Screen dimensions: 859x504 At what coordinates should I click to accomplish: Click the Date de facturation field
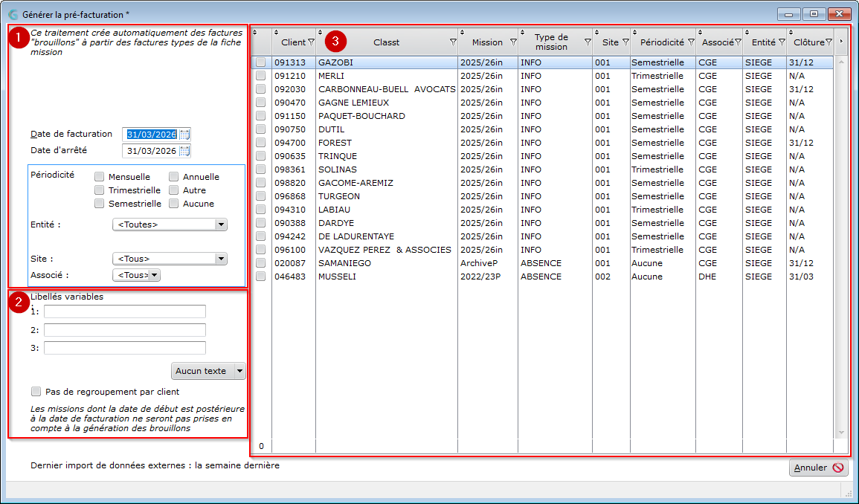click(x=151, y=135)
